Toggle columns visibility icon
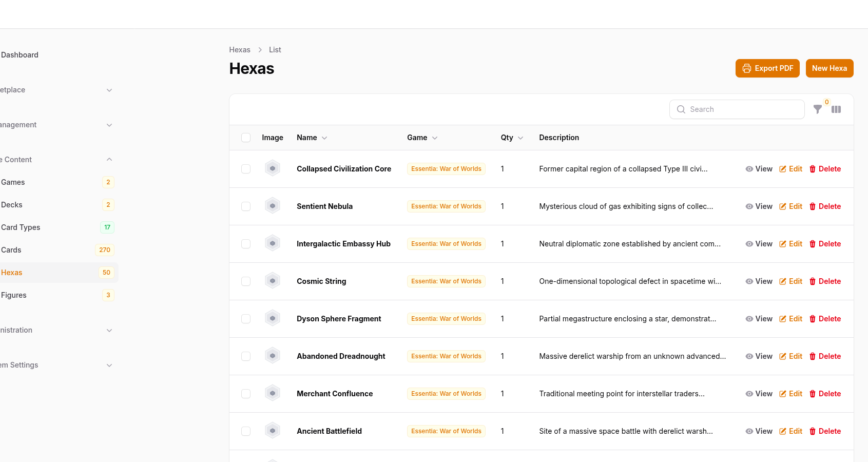 [836, 109]
